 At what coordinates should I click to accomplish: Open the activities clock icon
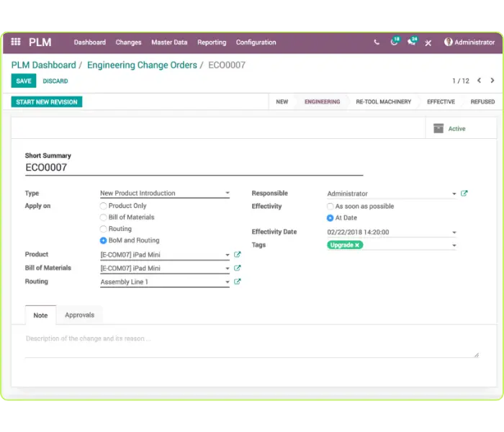click(x=395, y=42)
